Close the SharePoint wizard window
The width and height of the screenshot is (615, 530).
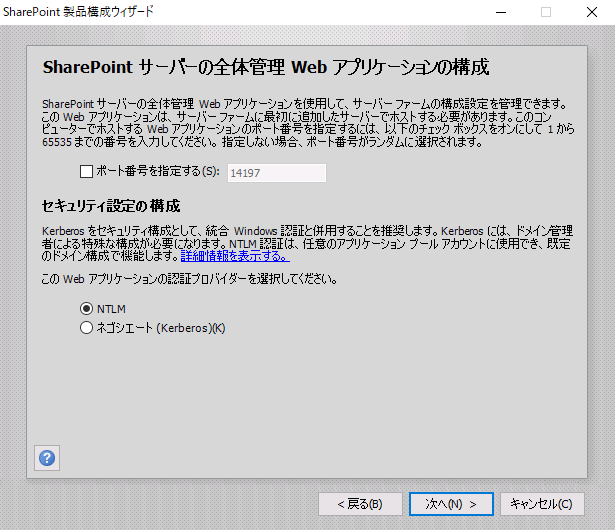point(592,12)
